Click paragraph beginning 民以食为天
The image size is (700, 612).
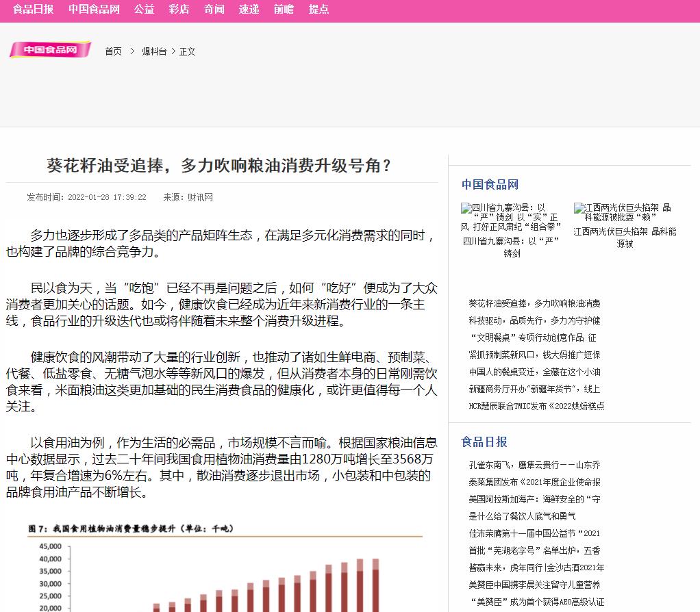pos(221,304)
